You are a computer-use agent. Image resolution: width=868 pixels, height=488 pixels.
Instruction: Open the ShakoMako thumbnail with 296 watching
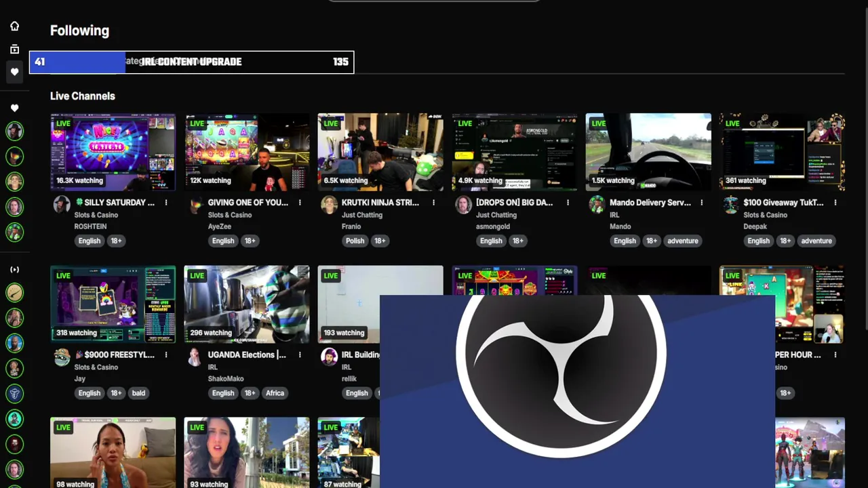point(247,304)
